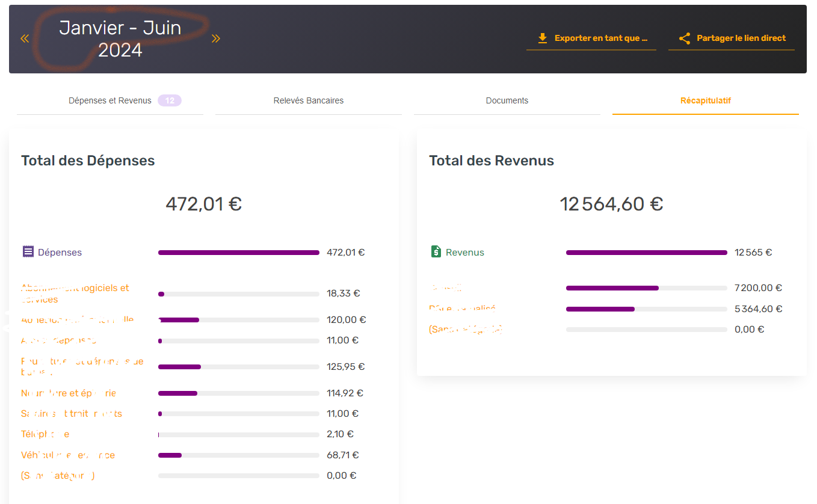Advance to next period with right chevrons

point(216,39)
